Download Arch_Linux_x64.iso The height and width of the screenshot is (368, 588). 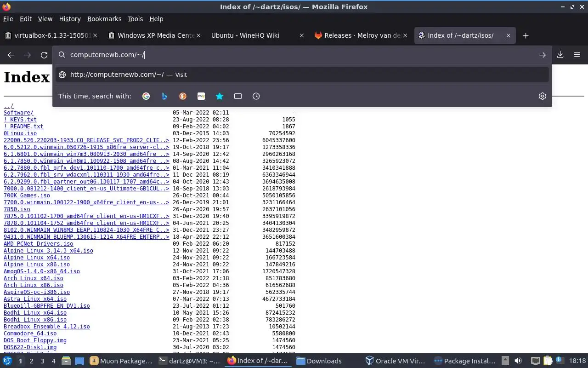34,278
